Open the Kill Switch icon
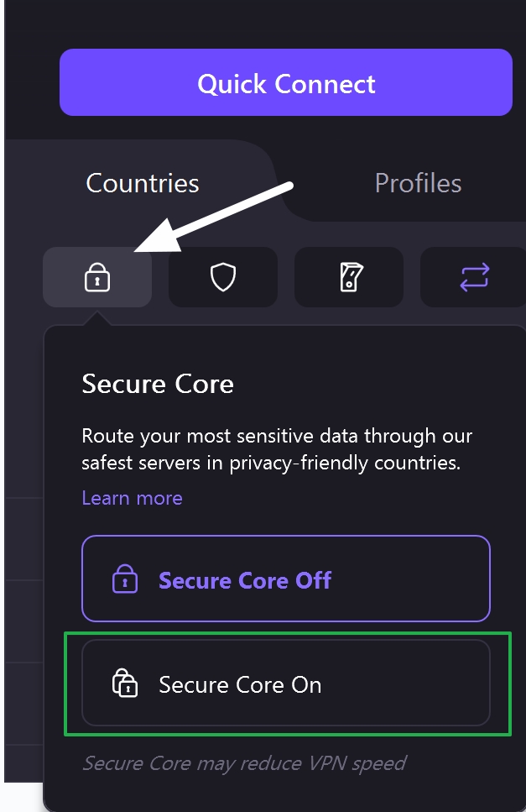This screenshot has height=812, width=526. pos(349,277)
